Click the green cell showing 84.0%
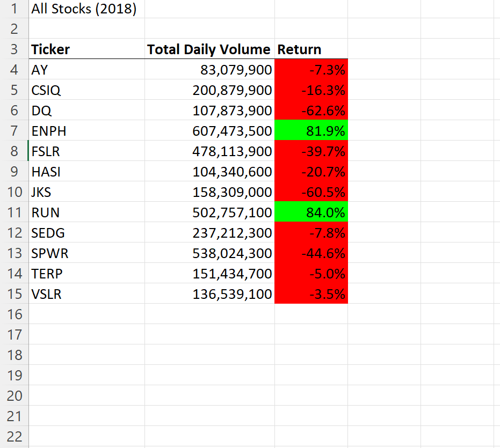This screenshot has width=500, height=448. point(311,212)
